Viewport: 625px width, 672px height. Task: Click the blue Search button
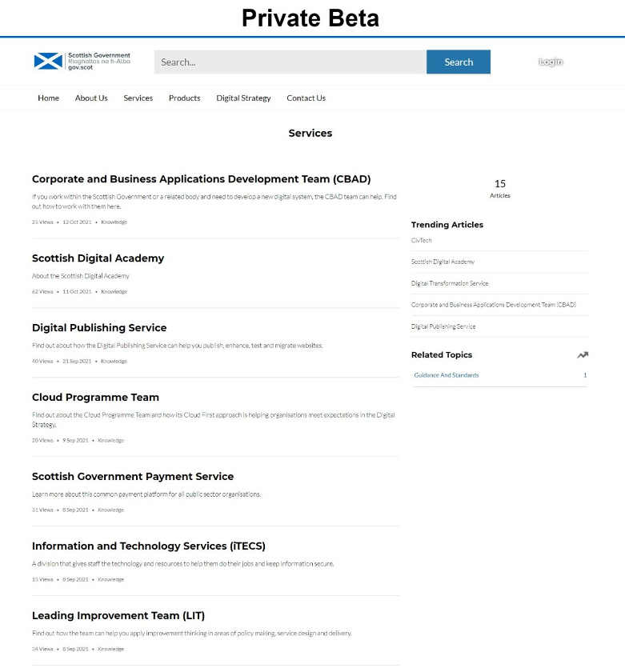(459, 62)
